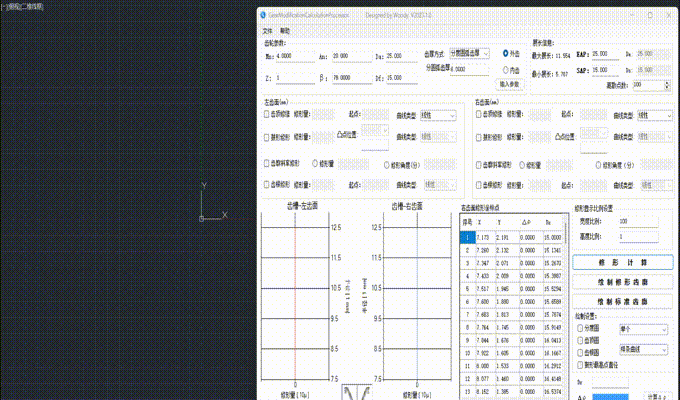
Task: Enable 齿廓斜率修形 checkbox in left flank panel
Action: pyautogui.click(x=267, y=164)
